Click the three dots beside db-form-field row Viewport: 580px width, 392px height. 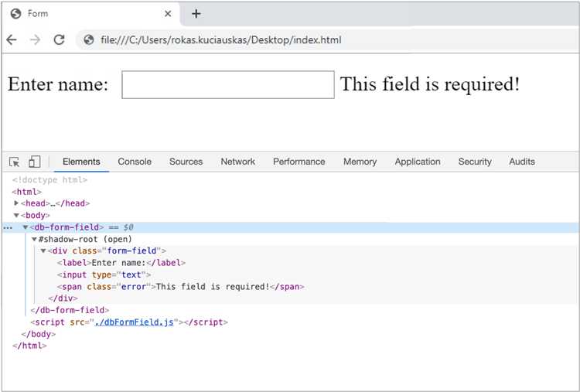coord(8,227)
